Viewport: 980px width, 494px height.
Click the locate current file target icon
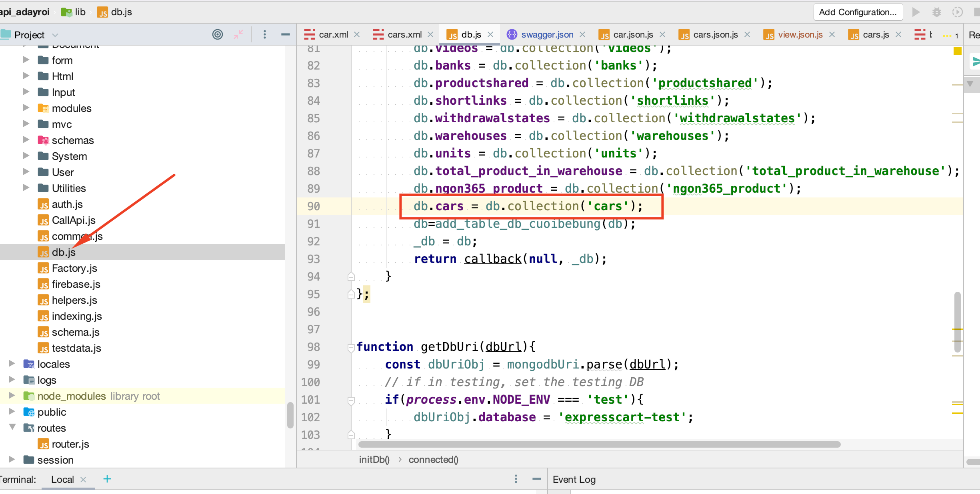tap(217, 35)
